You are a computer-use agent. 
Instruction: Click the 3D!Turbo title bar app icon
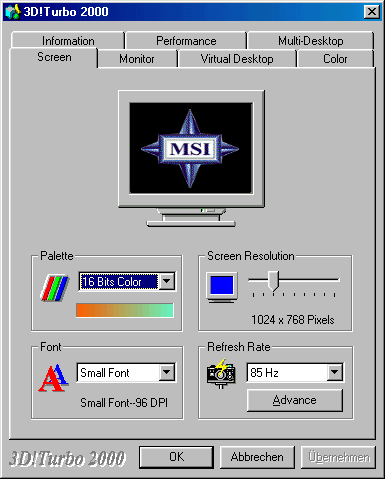pos(12,12)
